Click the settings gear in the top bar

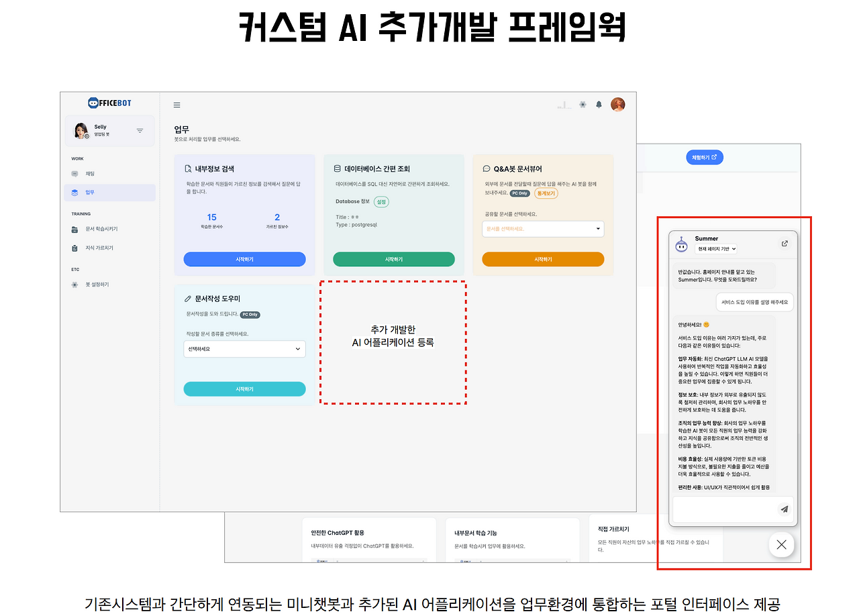(582, 104)
